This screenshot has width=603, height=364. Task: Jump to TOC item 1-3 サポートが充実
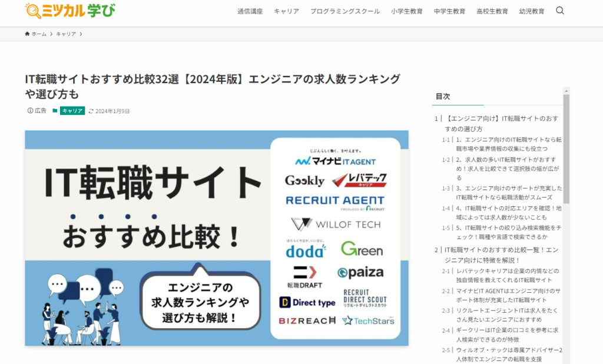point(509,193)
